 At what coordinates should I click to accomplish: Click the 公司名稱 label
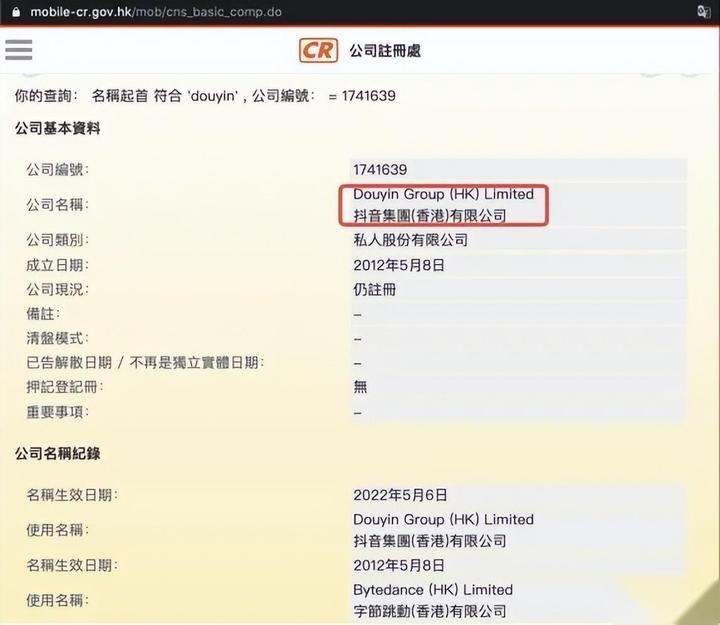click(57, 204)
